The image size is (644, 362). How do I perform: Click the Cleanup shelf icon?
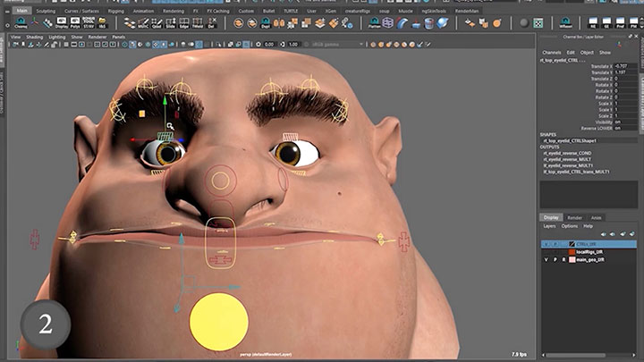(21, 22)
